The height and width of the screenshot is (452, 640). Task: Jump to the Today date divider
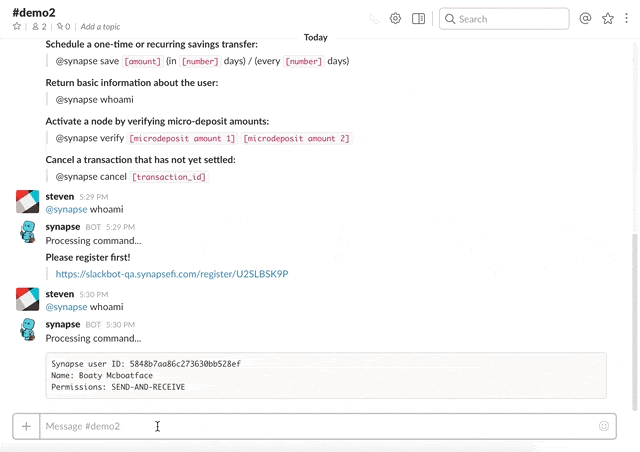(316, 37)
